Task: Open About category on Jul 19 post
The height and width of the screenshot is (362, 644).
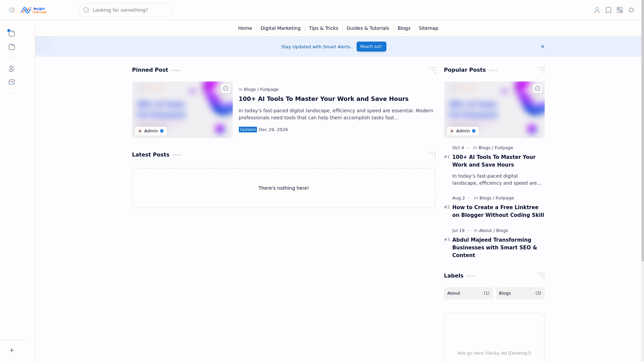Action: coord(485,231)
